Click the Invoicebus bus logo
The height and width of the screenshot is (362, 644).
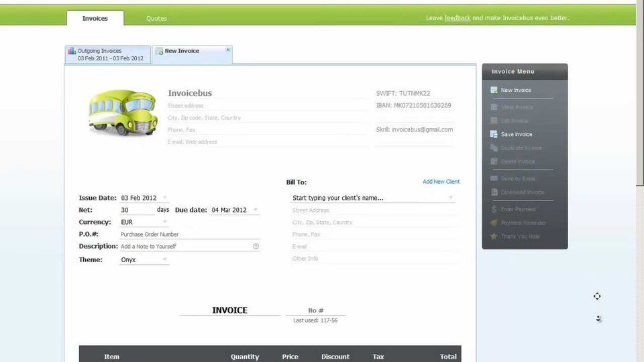coord(123,112)
